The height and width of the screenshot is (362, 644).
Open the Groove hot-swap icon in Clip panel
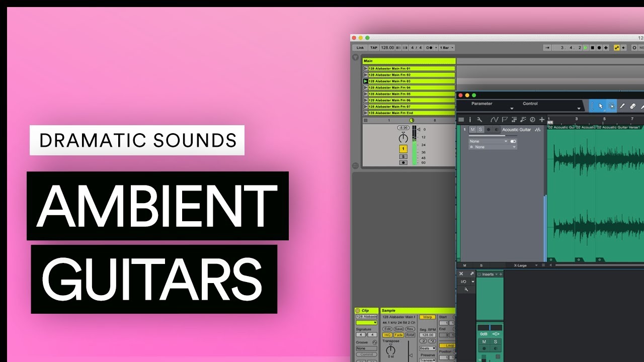(x=375, y=342)
